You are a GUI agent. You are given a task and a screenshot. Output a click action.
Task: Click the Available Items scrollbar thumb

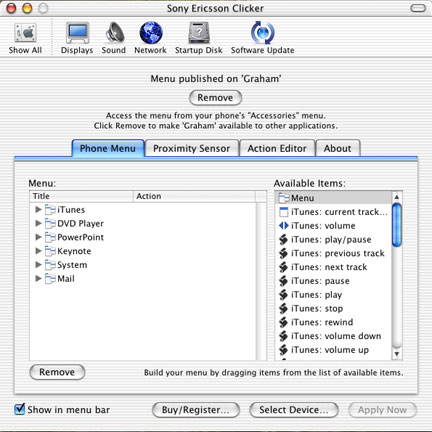click(397, 225)
